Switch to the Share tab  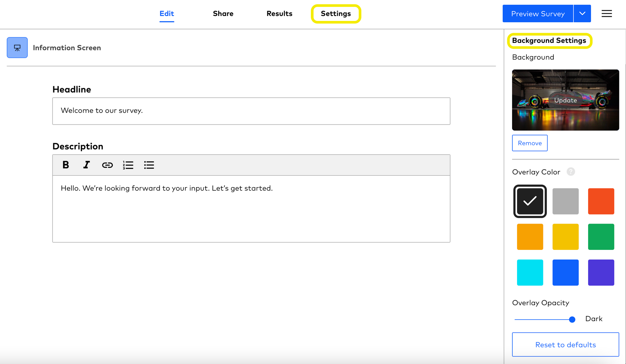tap(223, 13)
